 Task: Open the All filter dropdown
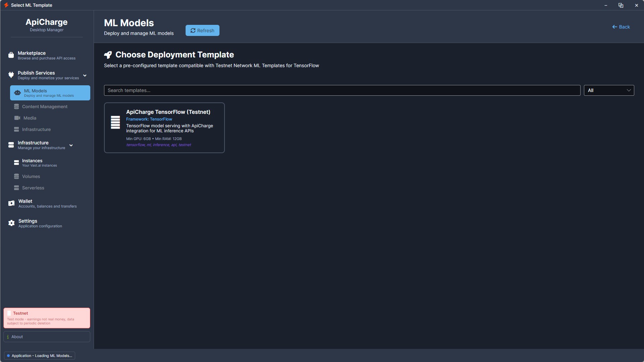tap(608, 90)
